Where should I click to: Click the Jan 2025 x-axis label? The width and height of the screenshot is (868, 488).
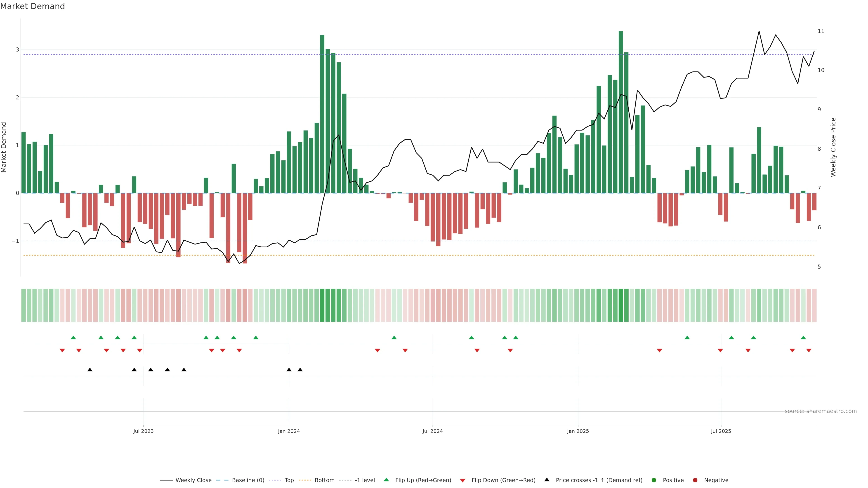[578, 431]
